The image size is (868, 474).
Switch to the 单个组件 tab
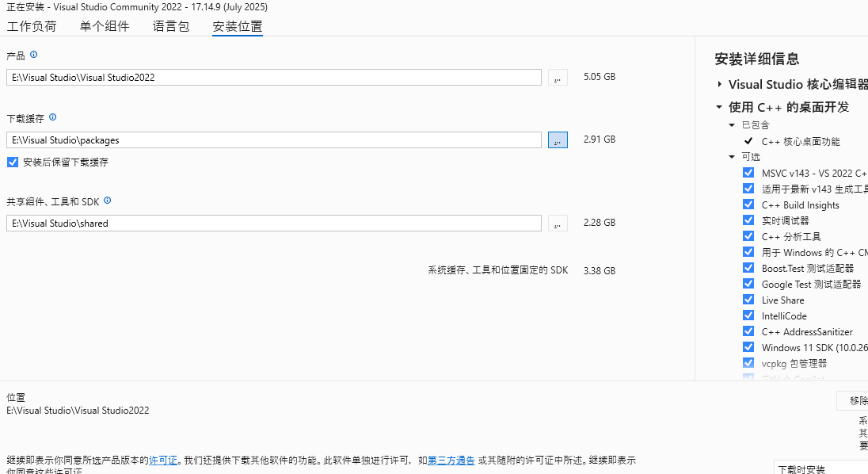point(105,26)
